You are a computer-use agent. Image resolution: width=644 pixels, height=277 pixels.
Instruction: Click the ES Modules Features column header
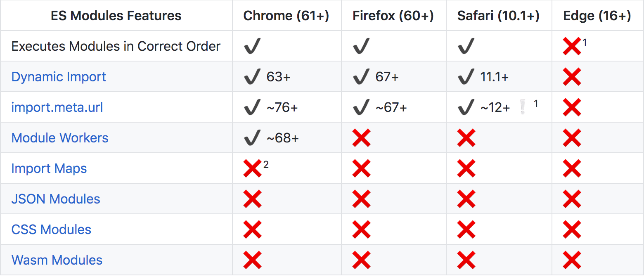click(116, 16)
